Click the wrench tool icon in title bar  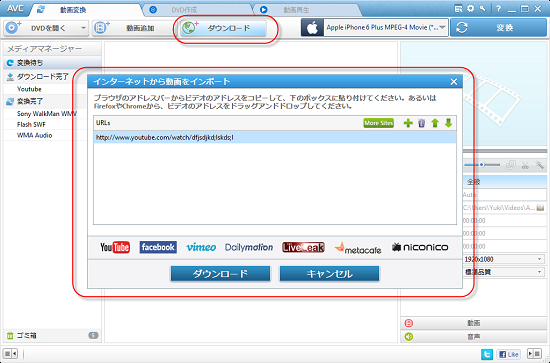[x=483, y=9]
